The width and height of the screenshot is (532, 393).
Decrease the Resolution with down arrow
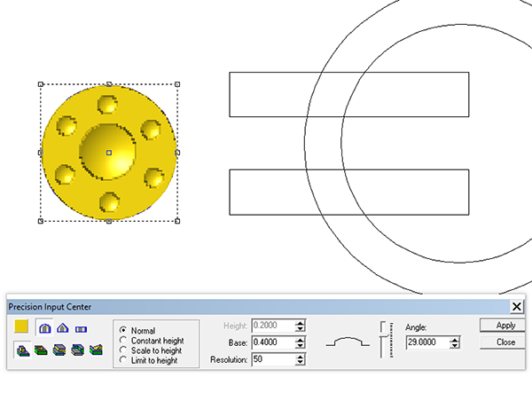(x=300, y=362)
